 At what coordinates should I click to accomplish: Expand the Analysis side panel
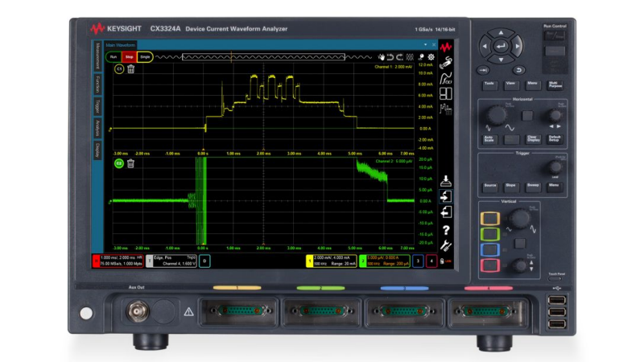click(x=97, y=128)
